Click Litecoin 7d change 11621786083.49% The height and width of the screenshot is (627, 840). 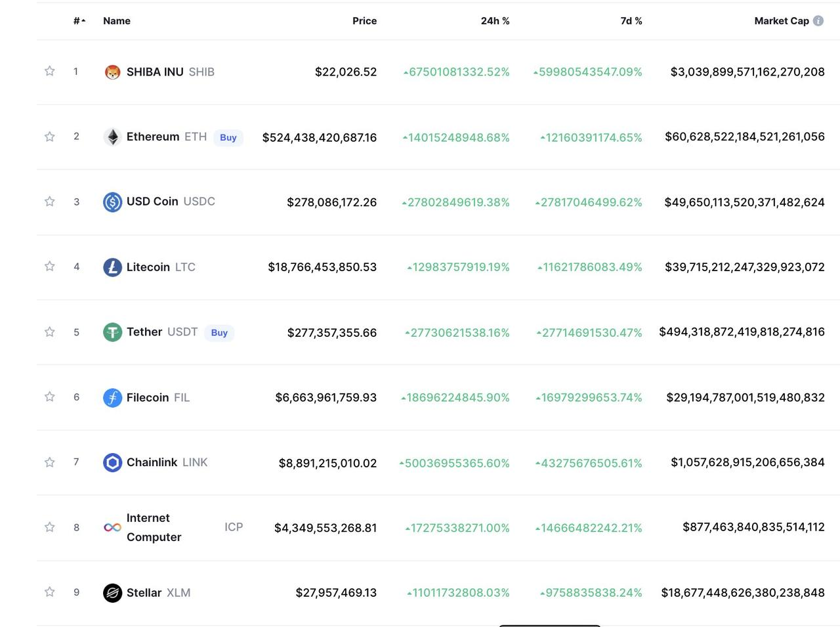[590, 267]
